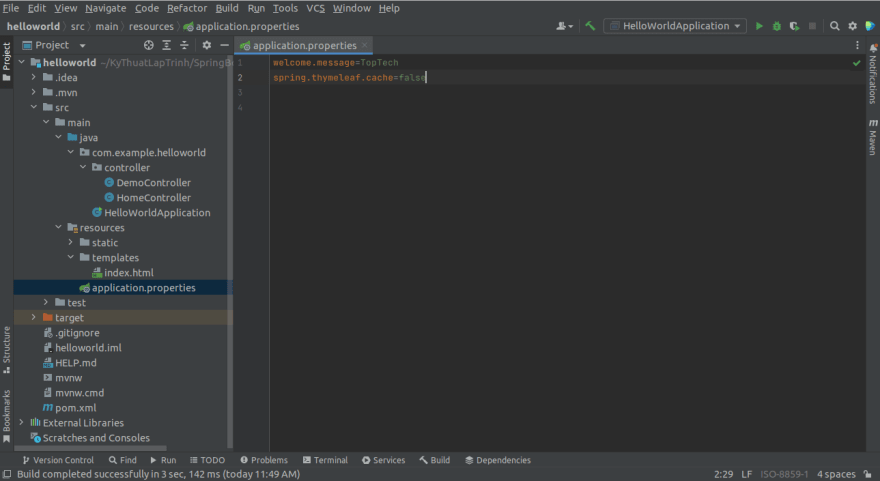Click the Stop square icon
The width and height of the screenshot is (880, 481).
812,26
